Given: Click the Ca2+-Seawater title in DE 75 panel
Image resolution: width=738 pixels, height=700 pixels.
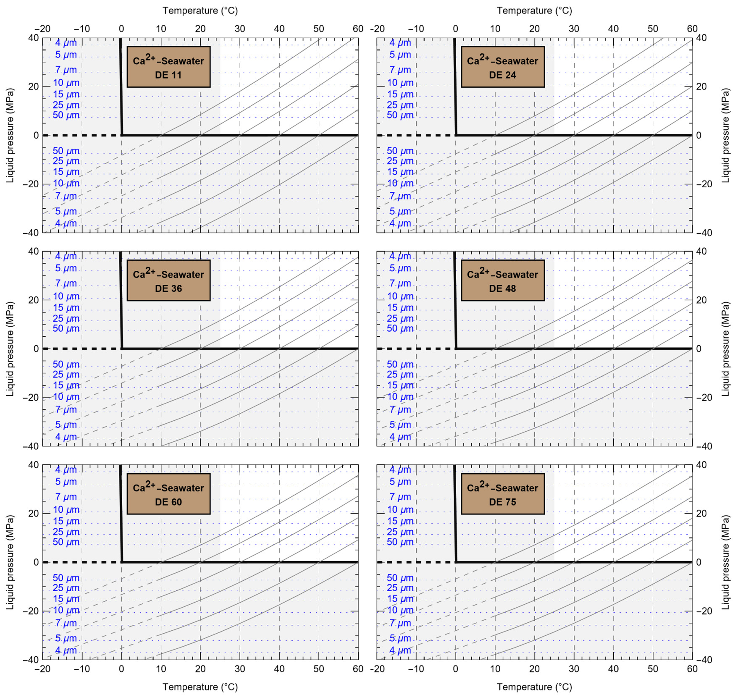Looking at the screenshot, I should coord(502,488).
